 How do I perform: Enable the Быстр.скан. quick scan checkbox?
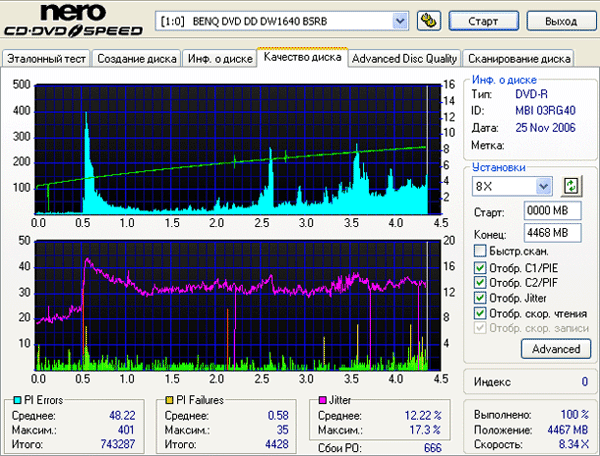pos(479,252)
